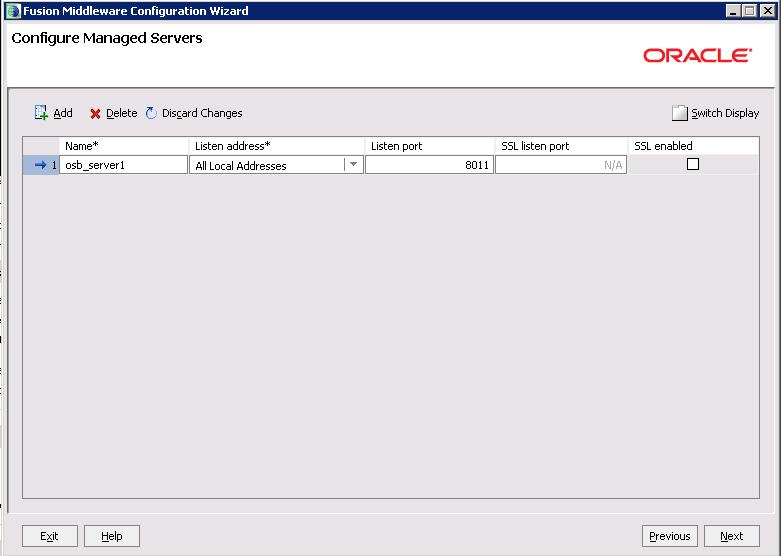Click the wizard title bar globe icon
Image resolution: width=781 pixels, height=556 pixels.
click(13, 10)
